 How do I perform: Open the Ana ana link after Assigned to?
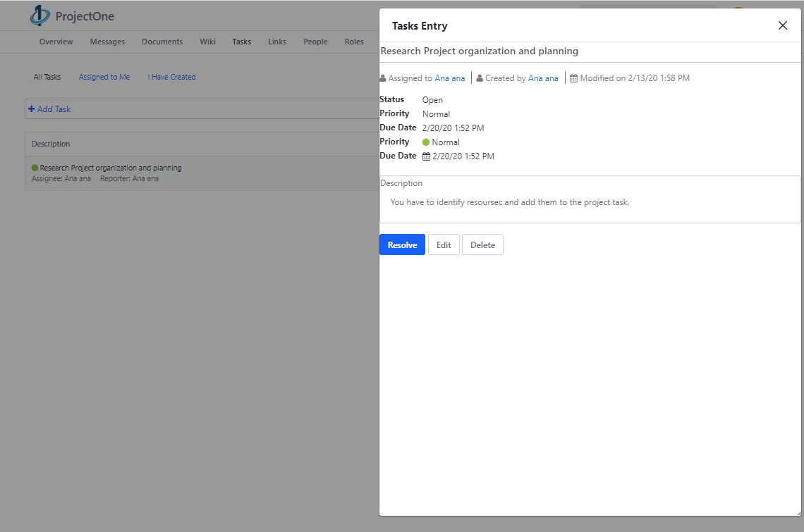(x=450, y=78)
